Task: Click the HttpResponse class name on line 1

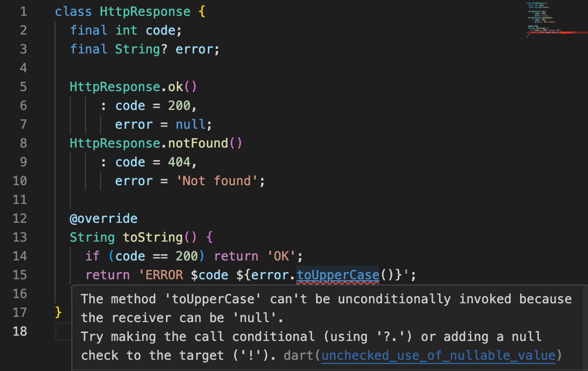Action: pos(145,12)
